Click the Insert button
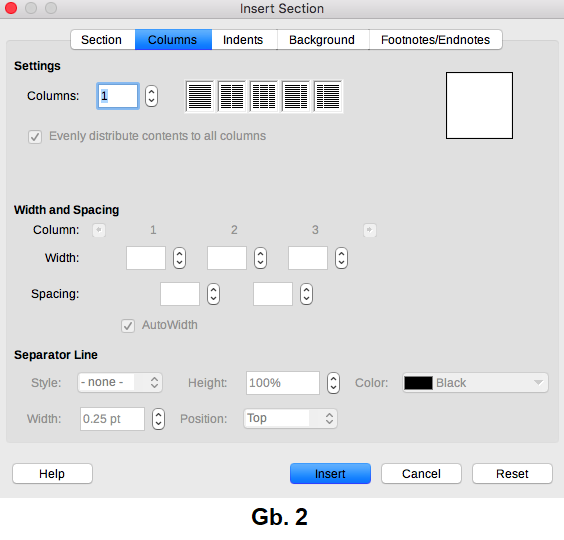Viewport: 564px width, 540px height. point(330,473)
